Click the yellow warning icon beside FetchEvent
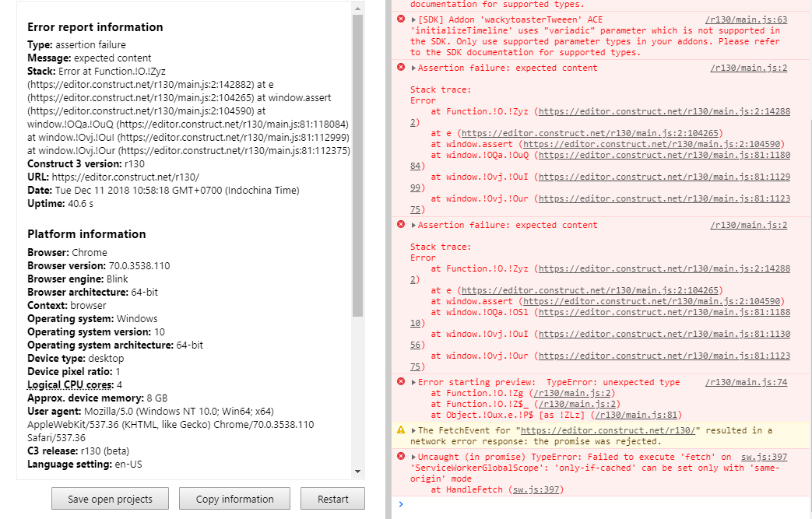The image size is (812, 519). pos(401,430)
